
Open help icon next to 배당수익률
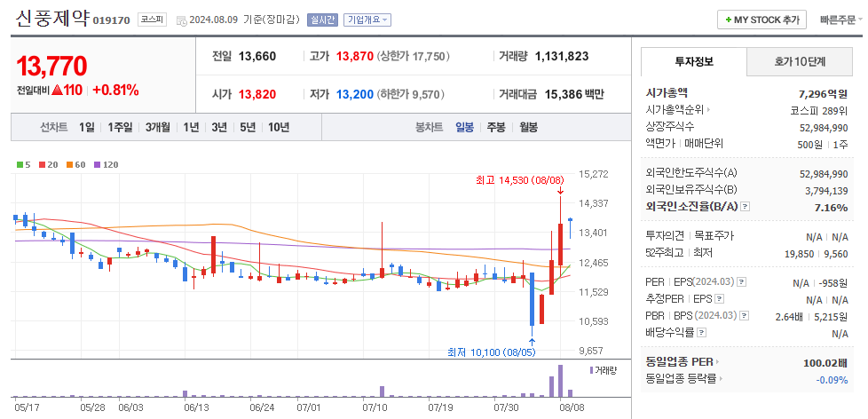(702, 333)
